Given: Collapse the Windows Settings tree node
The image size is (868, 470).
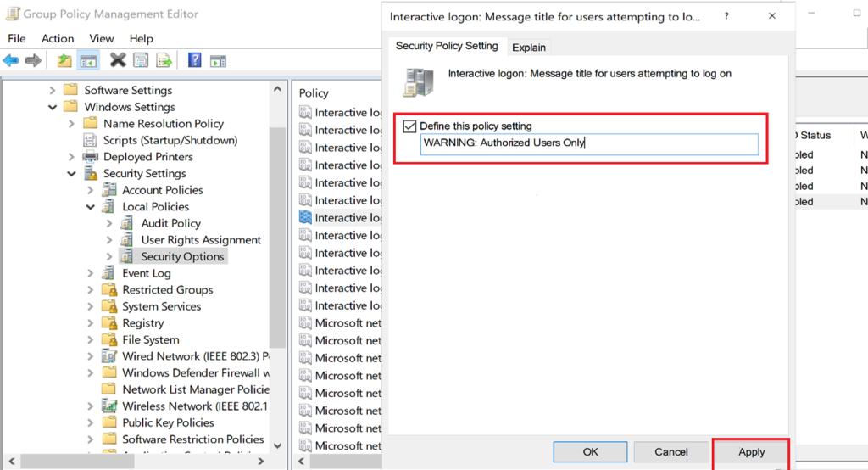Looking at the screenshot, I should 53,107.
